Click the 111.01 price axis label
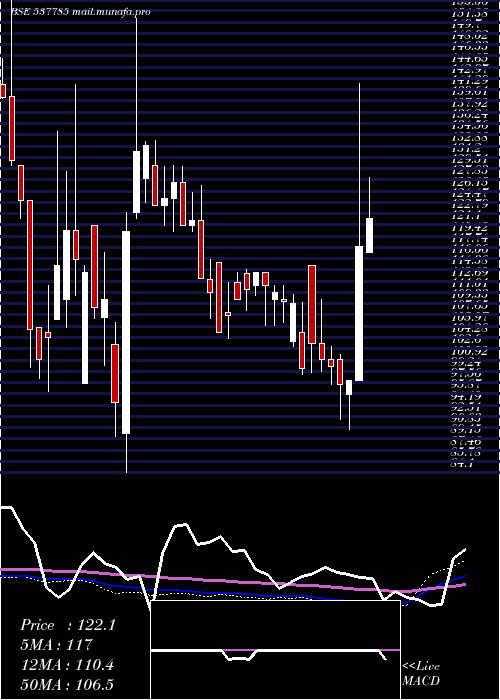This screenshot has width=500, height=700. [x=468, y=284]
